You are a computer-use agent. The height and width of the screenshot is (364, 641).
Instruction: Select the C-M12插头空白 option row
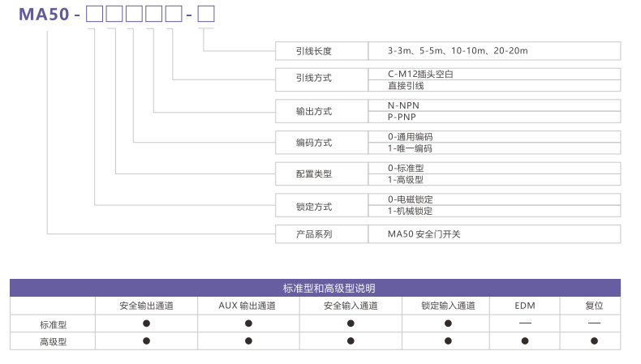click(494, 74)
